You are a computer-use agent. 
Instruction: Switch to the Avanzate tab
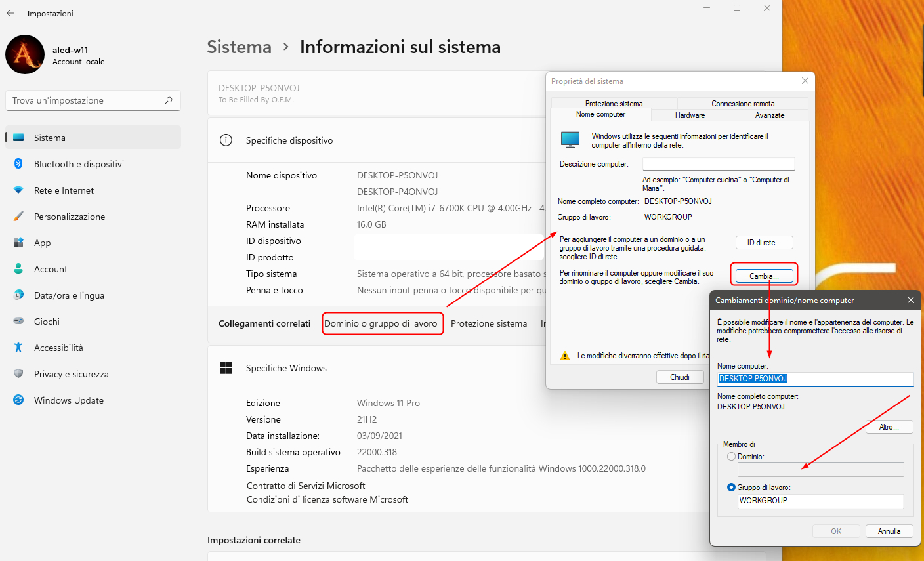point(770,115)
